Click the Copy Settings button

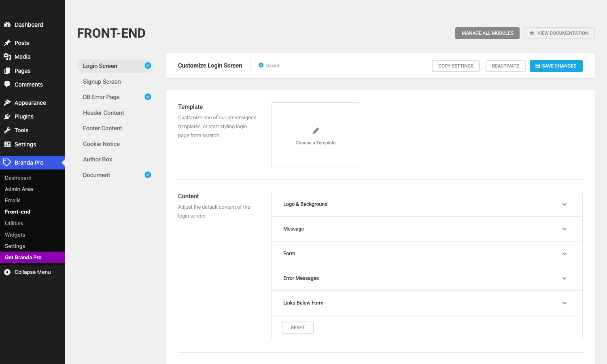(x=456, y=66)
